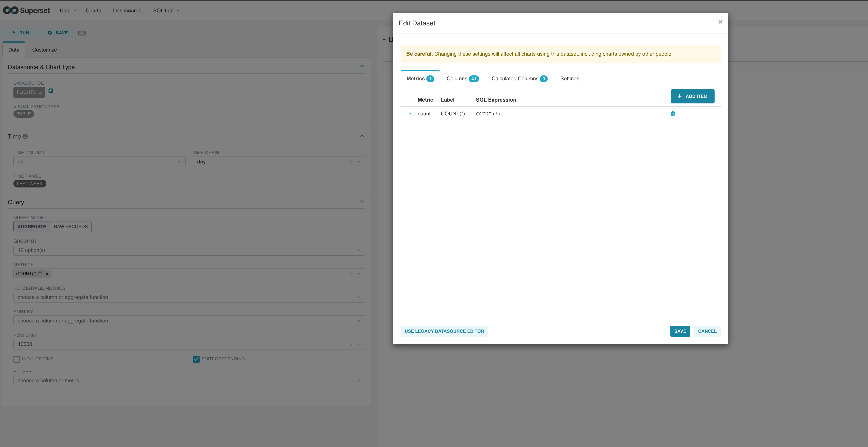Viewport: 868px width, 447px height.
Task: Open the COUNT(*) metric help icon
Action: tap(40, 273)
